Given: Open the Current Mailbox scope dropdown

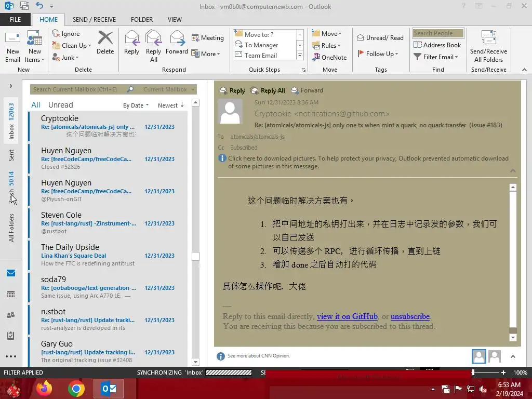Looking at the screenshot, I should (x=169, y=89).
